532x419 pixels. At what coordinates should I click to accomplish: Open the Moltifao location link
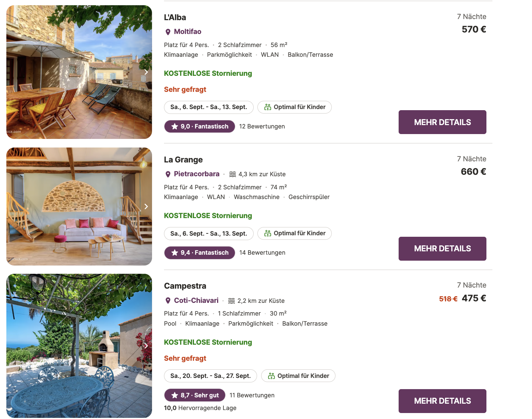(x=188, y=32)
